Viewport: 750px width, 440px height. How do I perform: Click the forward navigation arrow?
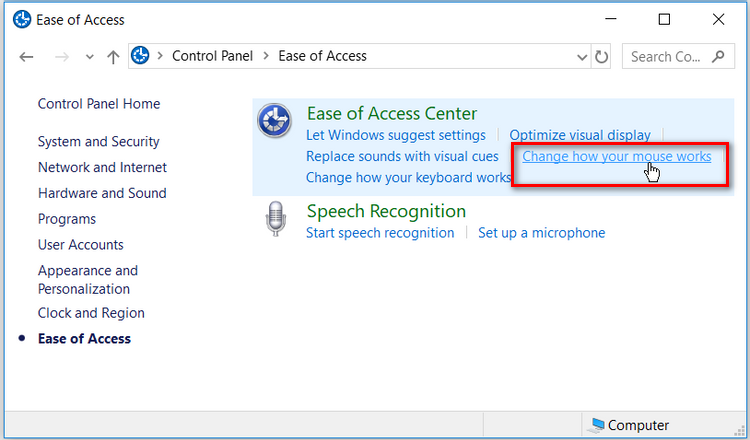pyautogui.click(x=62, y=57)
